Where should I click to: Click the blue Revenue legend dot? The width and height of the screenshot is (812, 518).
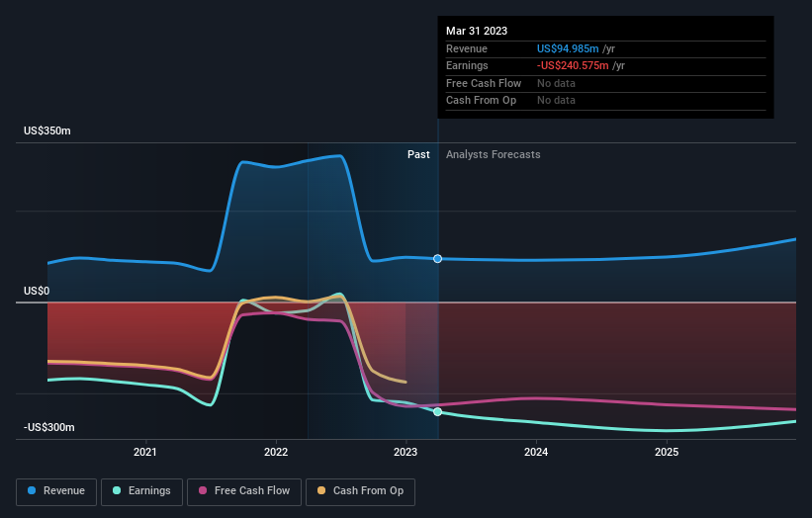click(x=32, y=490)
